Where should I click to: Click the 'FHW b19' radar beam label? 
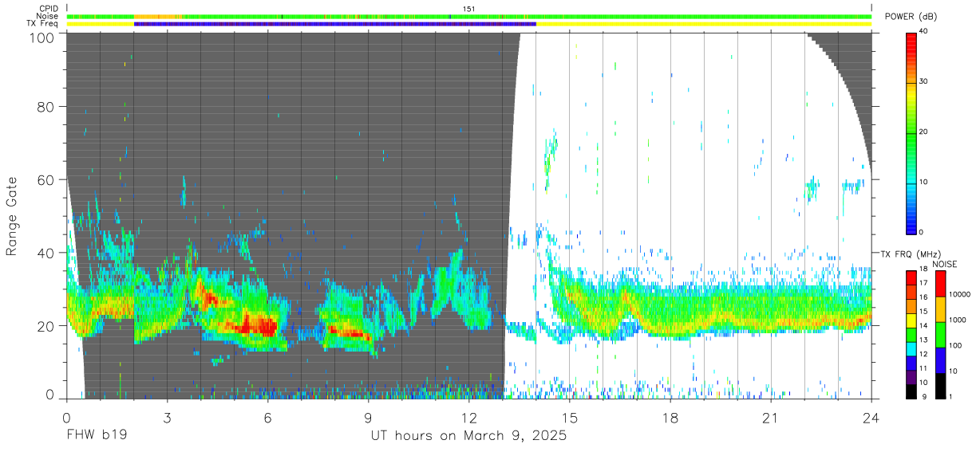[97, 435]
